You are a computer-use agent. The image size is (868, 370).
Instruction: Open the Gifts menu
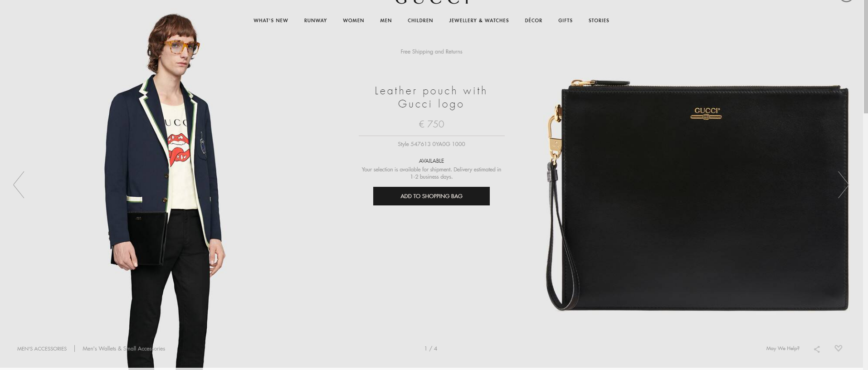click(x=566, y=20)
